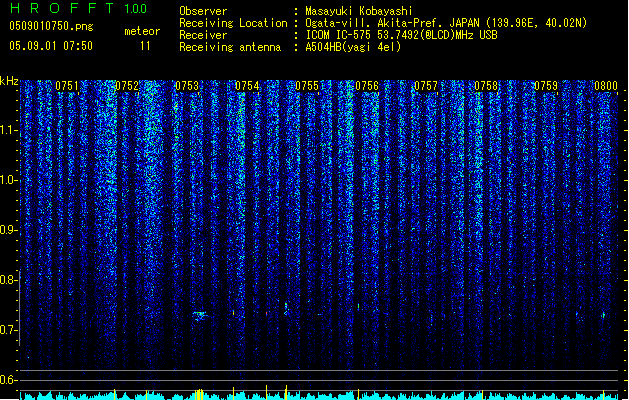Select the antenna value A504HB(yagi 4el)

[x=353, y=47]
